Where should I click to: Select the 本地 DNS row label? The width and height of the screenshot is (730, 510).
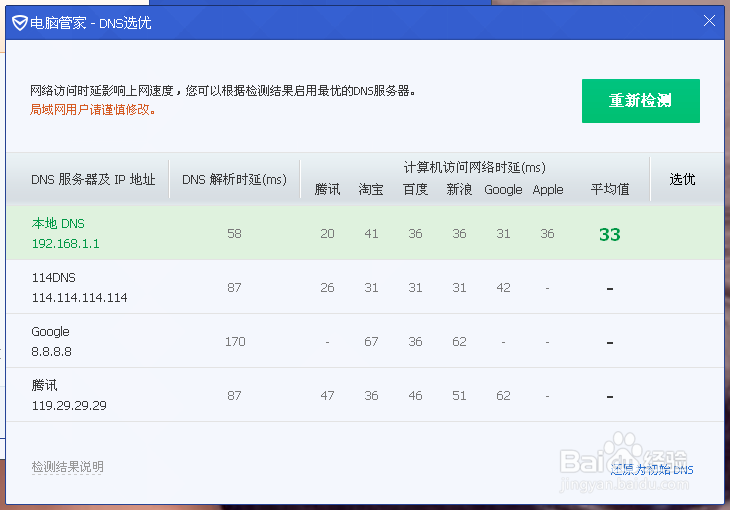pos(58,224)
